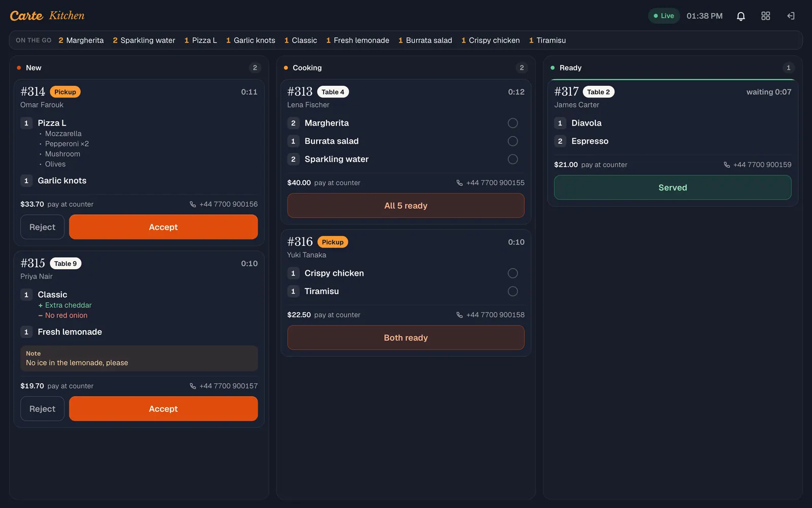Mark Margherita as ready in #313

(513, 123)
